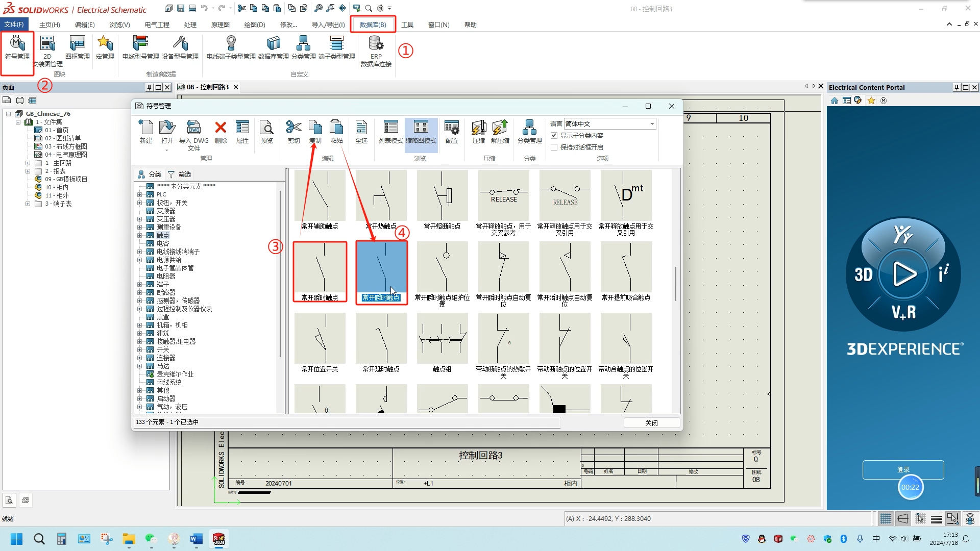Click the home icon in Content Portal
This screenshot has width=980, height=551.
(x=835, y=101)
